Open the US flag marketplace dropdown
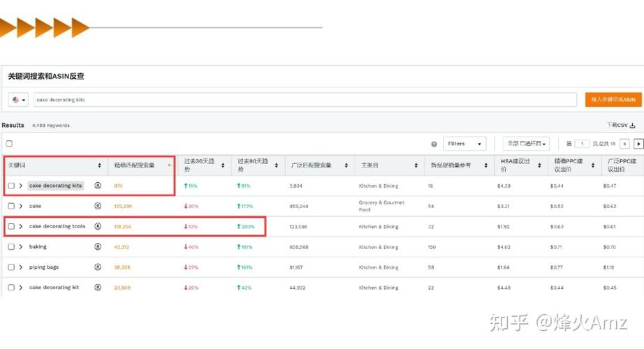This screenshot has height=349, width=644. (x=19, y=100)
